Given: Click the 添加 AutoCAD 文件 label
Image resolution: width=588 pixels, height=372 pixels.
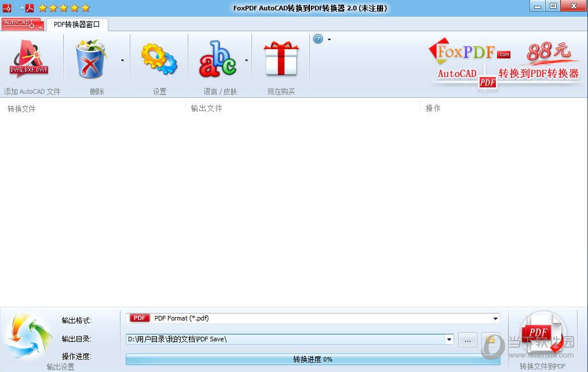Looking at the screenshot, I should 32,91.
